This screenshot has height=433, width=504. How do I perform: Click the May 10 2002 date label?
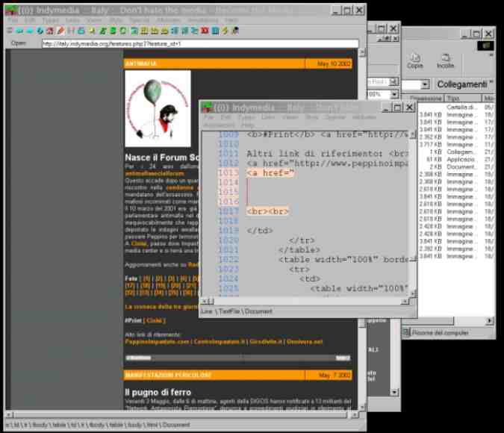pyautogui.click(x=334, y=63)
